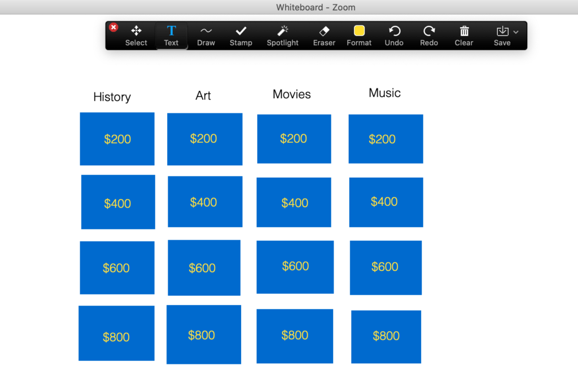Click the Redo arrow
The height and width of the screenshot is (392, 578).
pyautogui.click(x=429, y=36)
